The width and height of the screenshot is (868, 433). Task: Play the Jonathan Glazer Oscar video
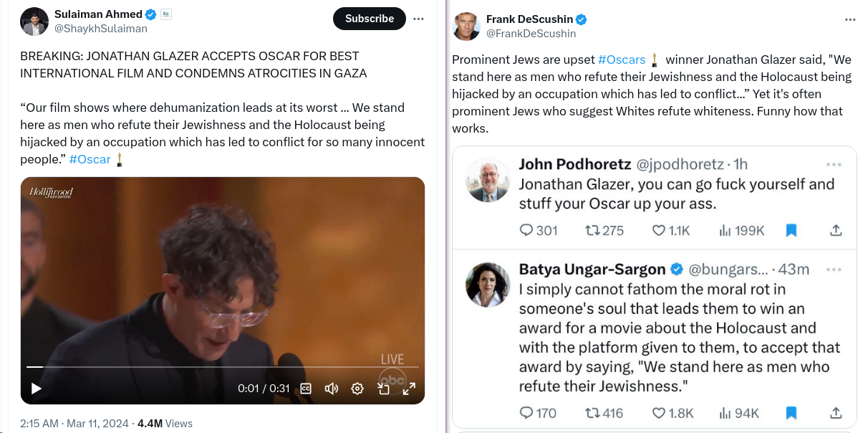coord(37,389)
